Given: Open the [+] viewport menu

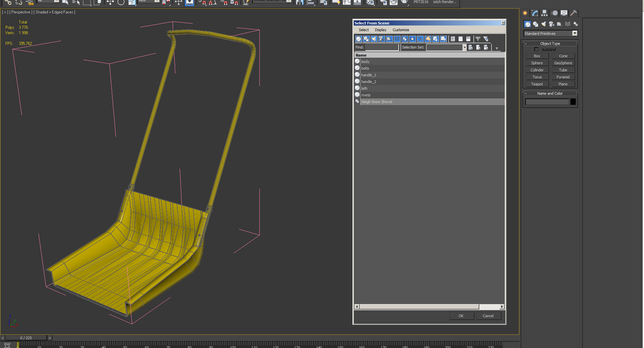Looking at the screenshot, I should (x=5, y=12).
